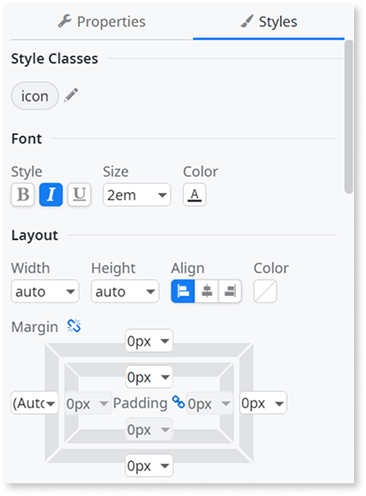Switch to the Properties tab
Viewport: 366px width, 496px height.
[x=102, y=22]
